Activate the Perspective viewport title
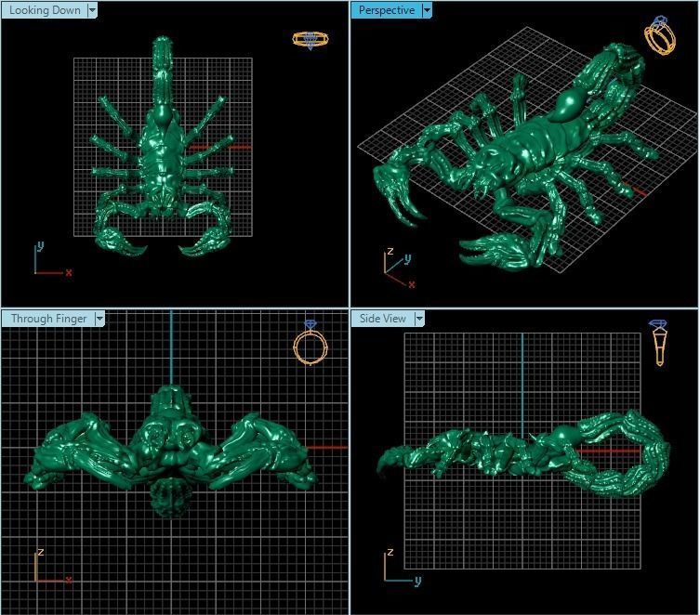This screenshot has height=615, width=700. pyautogui.click(x=387, y=10)
